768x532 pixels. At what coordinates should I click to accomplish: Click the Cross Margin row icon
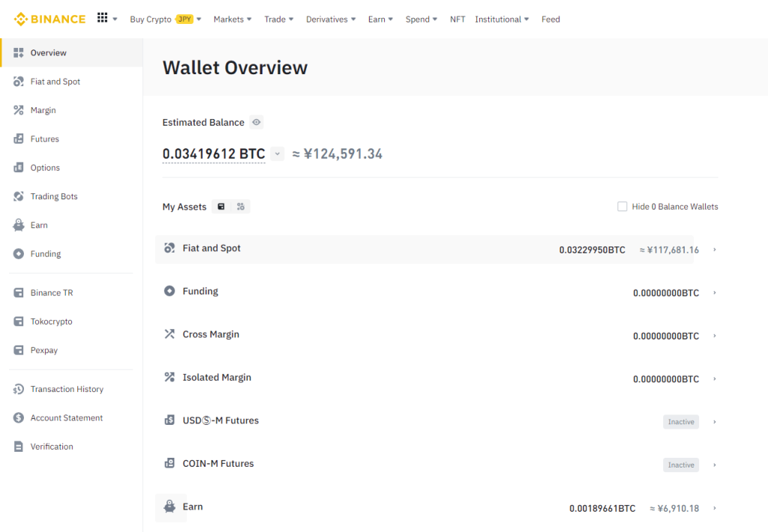pos(169,334)
